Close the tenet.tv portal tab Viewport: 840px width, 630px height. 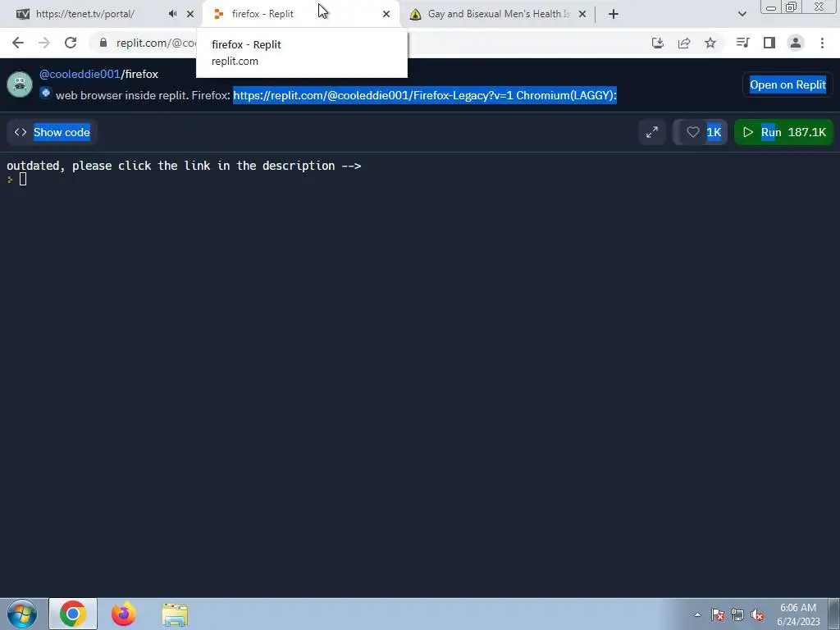[190, 14]
